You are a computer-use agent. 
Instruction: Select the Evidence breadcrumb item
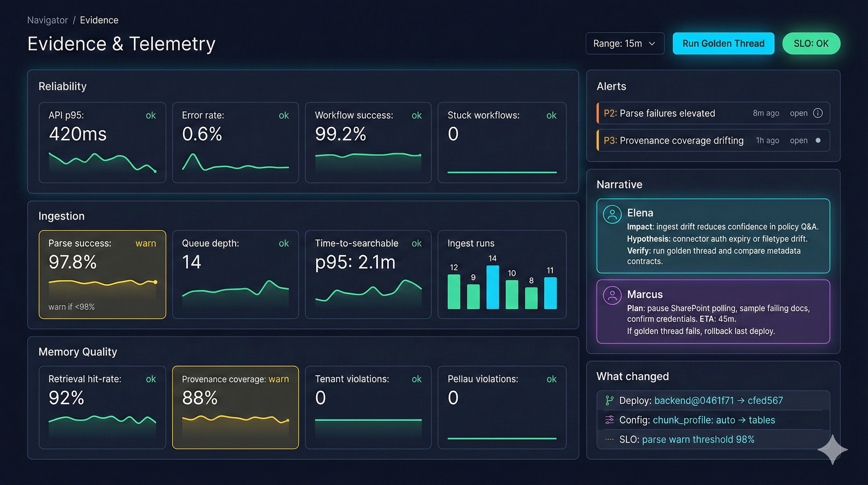[99, 20]
